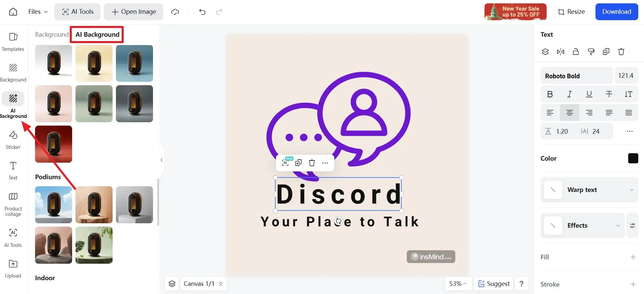The image size is (644, 294).
Task: Duplicate element via right panel icon
Action: pyautogui.click(x=606, y=52)
